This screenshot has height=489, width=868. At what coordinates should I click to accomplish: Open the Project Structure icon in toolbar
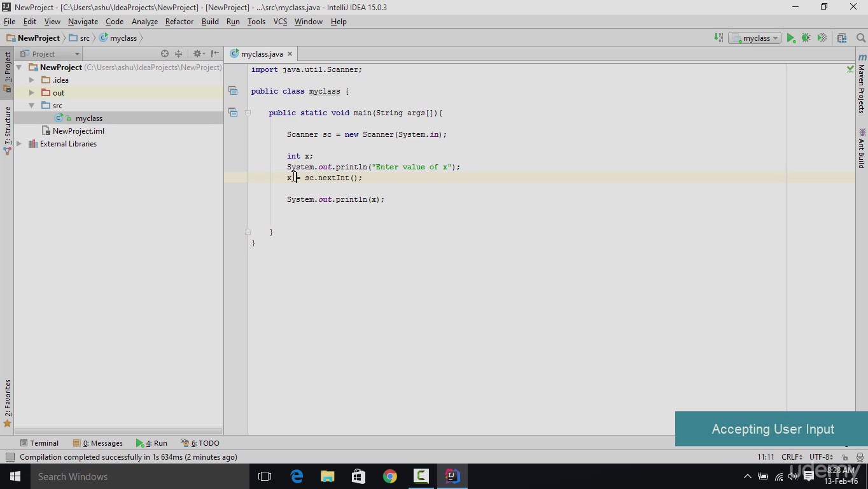(842, 38)
